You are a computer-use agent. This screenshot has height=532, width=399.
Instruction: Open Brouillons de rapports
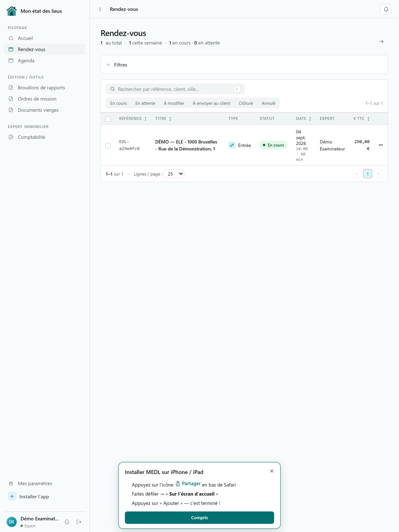45,88
